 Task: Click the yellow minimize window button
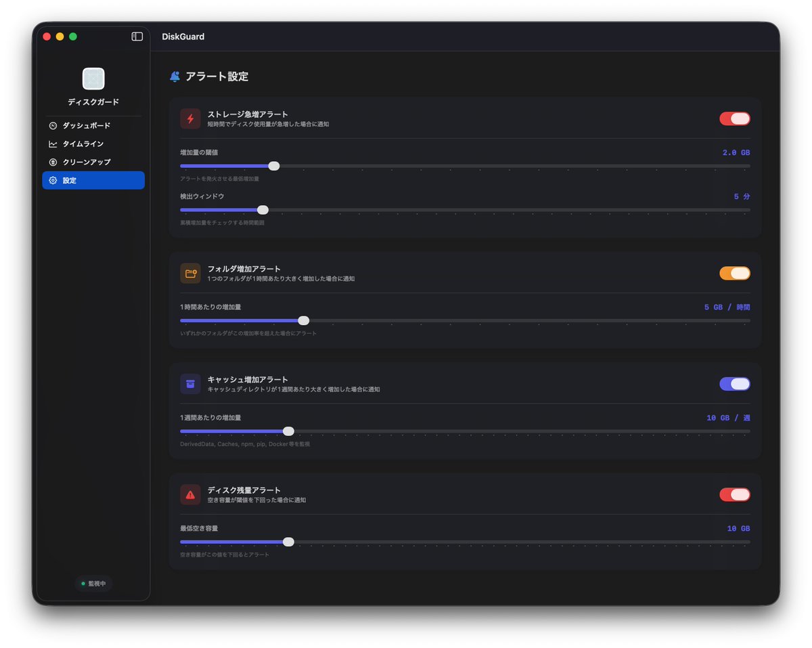[x=60, y=37]
